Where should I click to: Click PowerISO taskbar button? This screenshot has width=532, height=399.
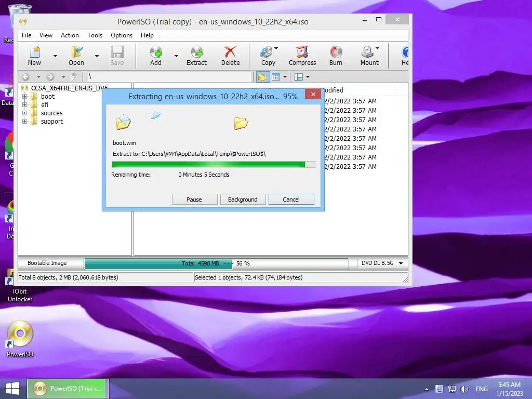tap(68, 389)
